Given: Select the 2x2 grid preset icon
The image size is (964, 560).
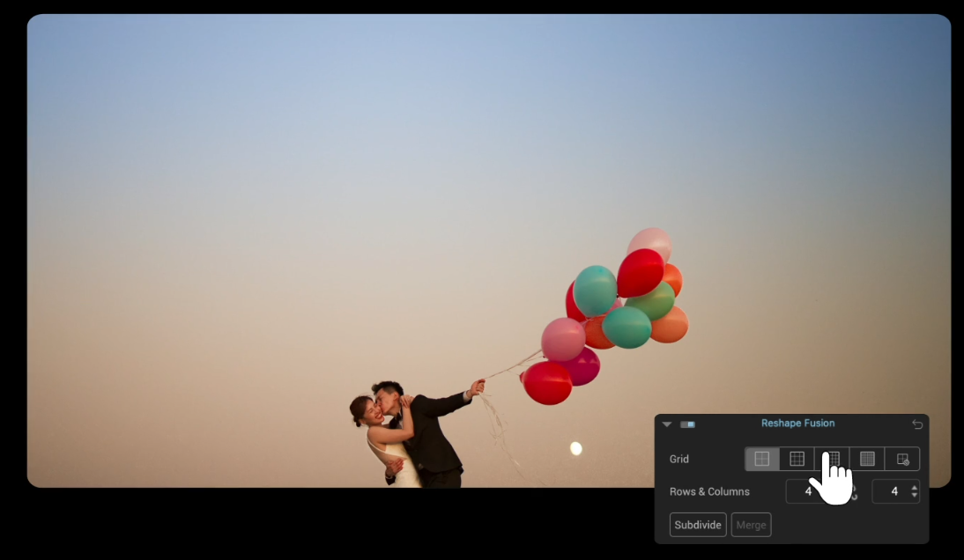Looking at the screenshot, I should click(762, 459).
